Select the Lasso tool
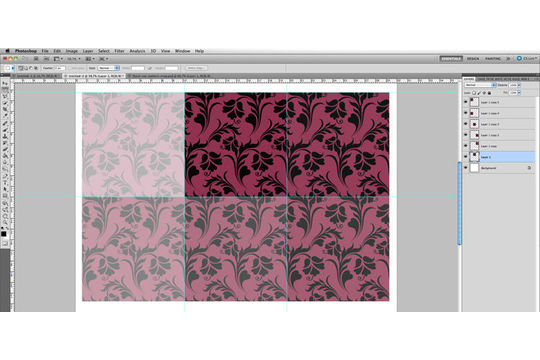The image size is (540, 360). tap(5, 96)
